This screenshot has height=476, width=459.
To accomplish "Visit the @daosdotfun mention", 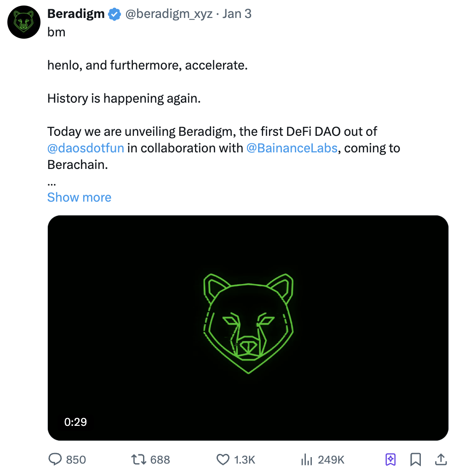I will 86,148.
